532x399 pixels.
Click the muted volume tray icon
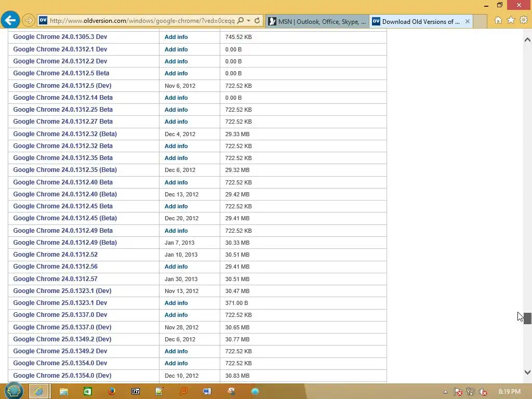[x=483, y=392]
